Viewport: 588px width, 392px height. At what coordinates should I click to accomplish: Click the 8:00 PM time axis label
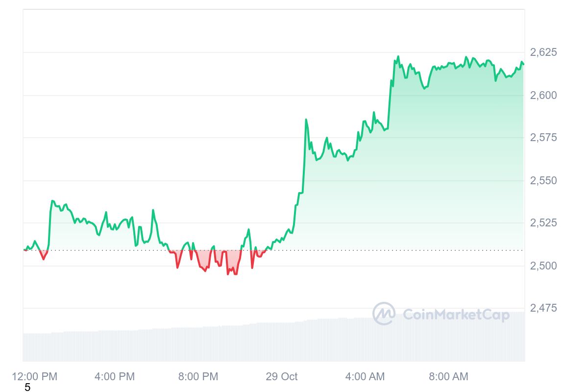pos(198,376)
